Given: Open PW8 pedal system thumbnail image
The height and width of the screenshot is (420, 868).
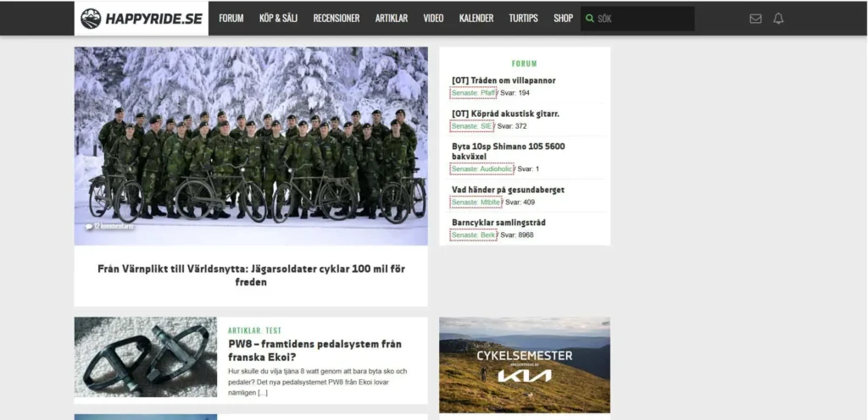Looking at the screenshot, I should [145, 357].
